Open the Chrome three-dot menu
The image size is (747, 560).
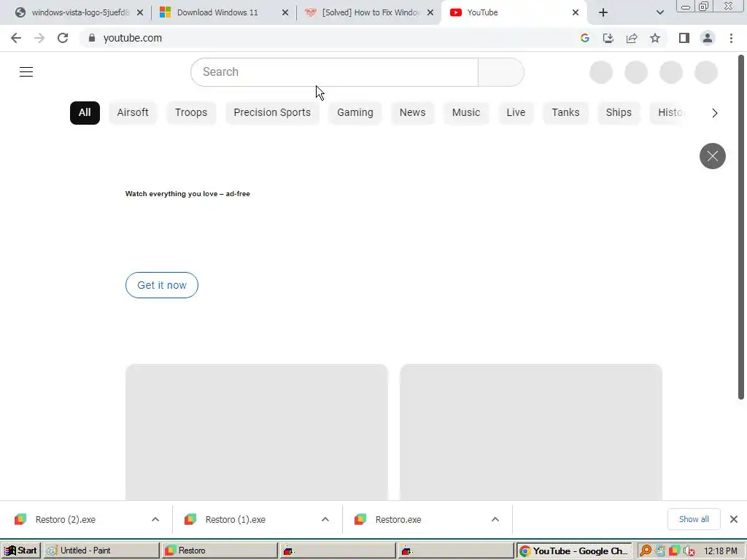pyautogui.click(x=731, y=38)
